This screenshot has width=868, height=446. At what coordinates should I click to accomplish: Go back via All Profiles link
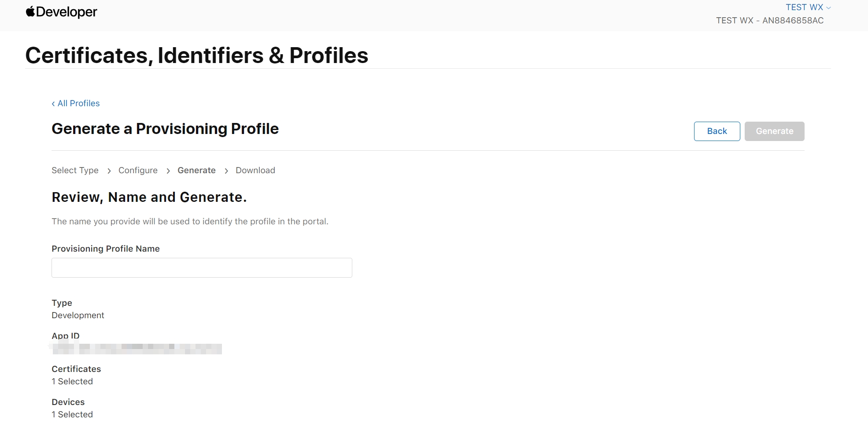(x=76, y=103)
